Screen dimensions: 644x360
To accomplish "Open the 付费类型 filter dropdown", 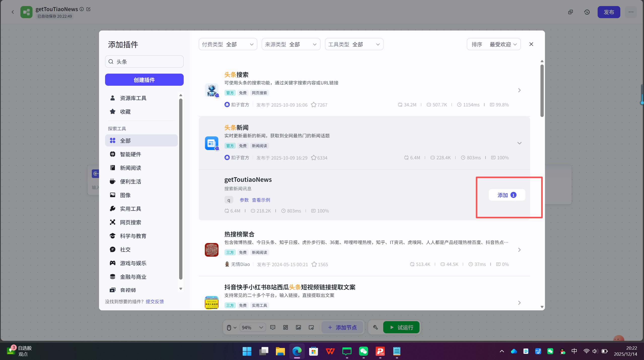I will tap(227, 44).
